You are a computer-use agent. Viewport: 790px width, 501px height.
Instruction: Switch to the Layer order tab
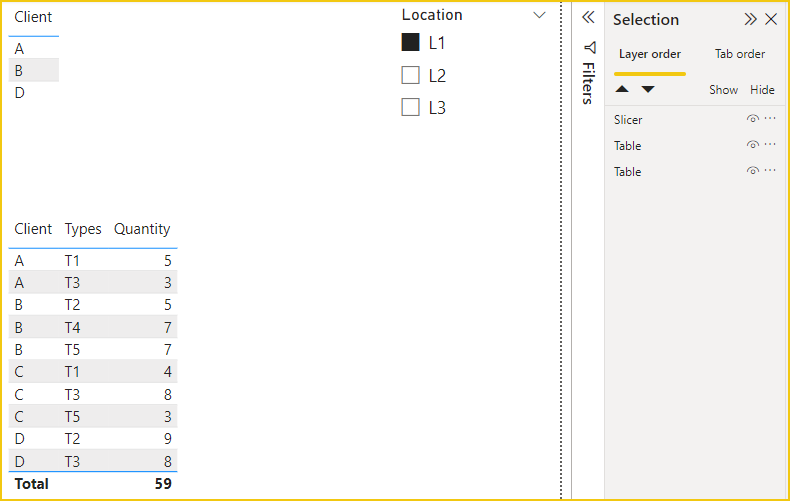pos(649,54)
